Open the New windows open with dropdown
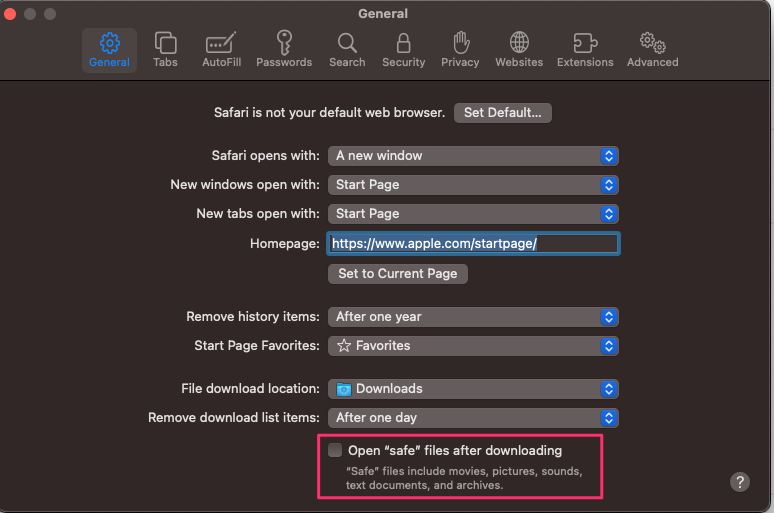Screen dimensions: 774x513 click(473, 185)
